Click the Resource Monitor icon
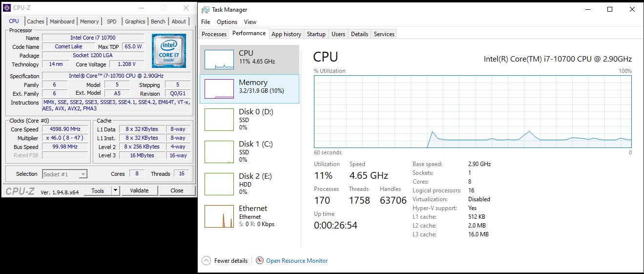This screenshot has height=274, width=644. pos(260,261)
